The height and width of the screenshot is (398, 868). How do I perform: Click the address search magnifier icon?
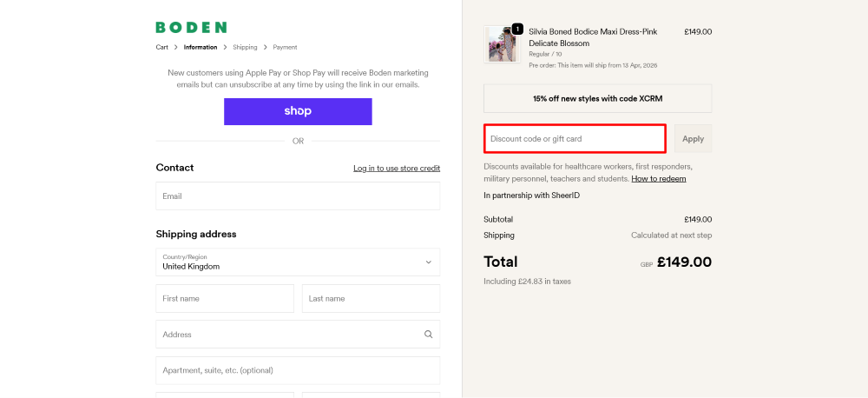(429, 335)
